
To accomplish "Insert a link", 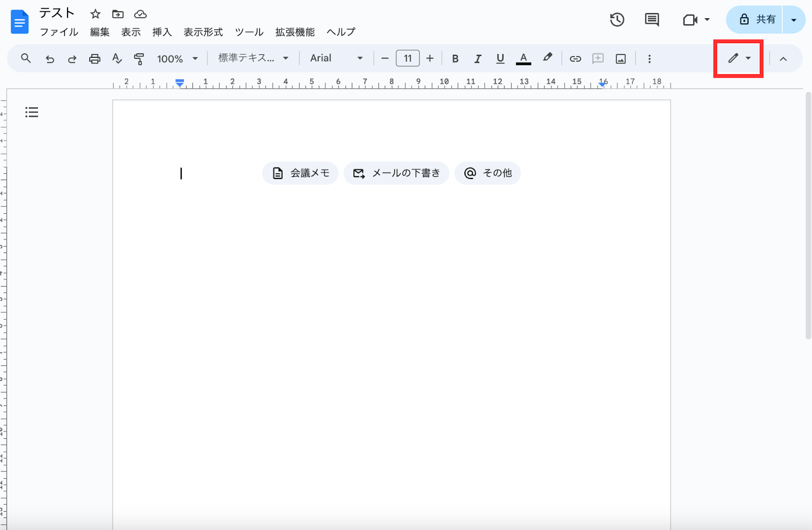I will (575, 59).
